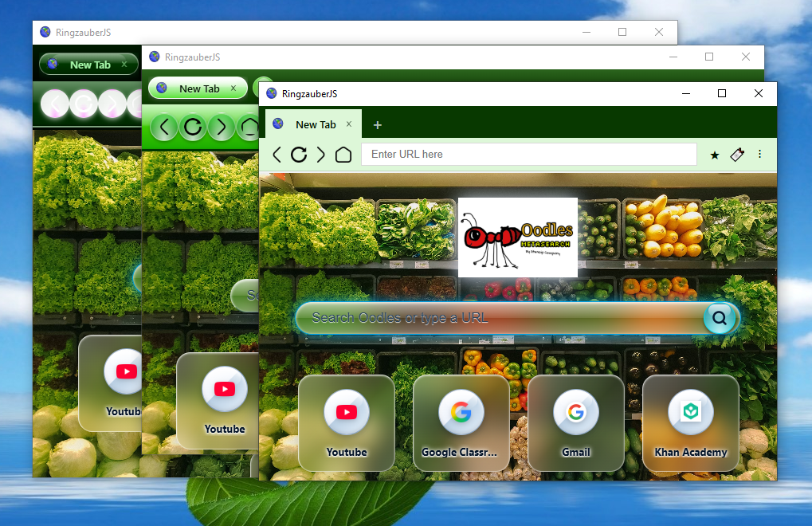Close the New Tab in the front window
The width and height of the screenshot is (812, 526).
pyautogui.click(x=349, y=124)
